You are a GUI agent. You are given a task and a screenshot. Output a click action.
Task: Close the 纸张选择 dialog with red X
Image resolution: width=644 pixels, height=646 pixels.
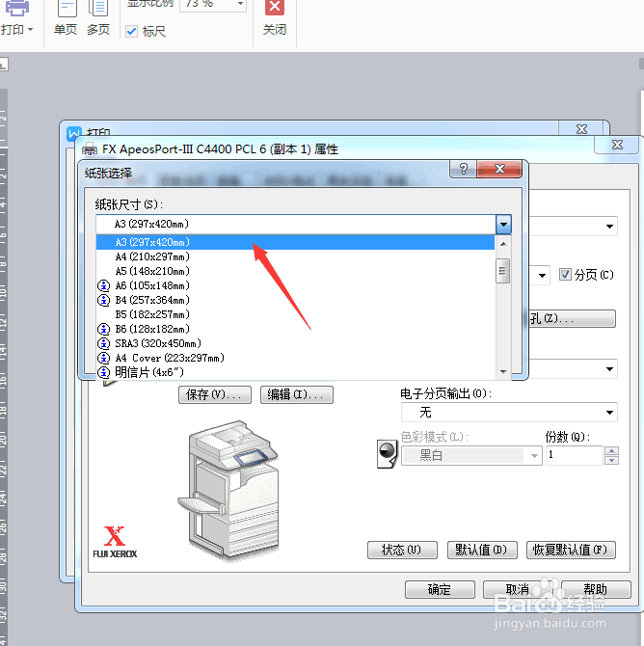coord(499,169)
